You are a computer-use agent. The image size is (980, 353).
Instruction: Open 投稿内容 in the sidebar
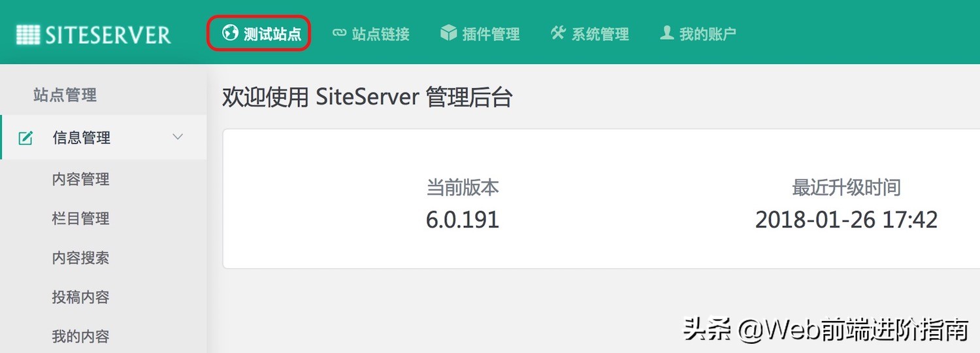click(x=81, y=297)
